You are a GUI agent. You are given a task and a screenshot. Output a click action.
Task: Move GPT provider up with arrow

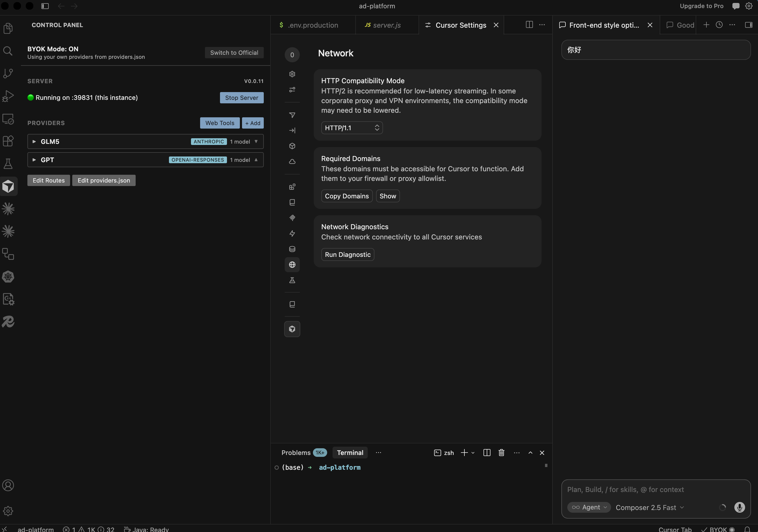click(x=256, y=160)
